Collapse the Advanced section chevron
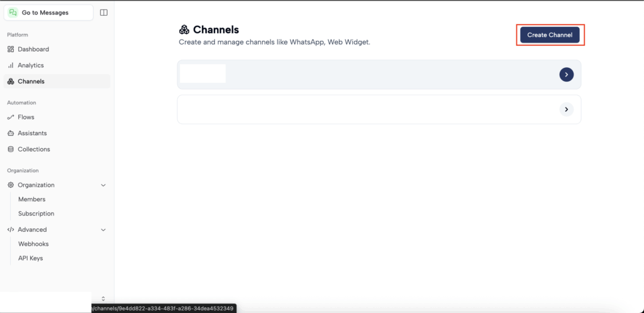Image resolution: width=644 pixels, height=313 pixels. (x=103, y=229)
